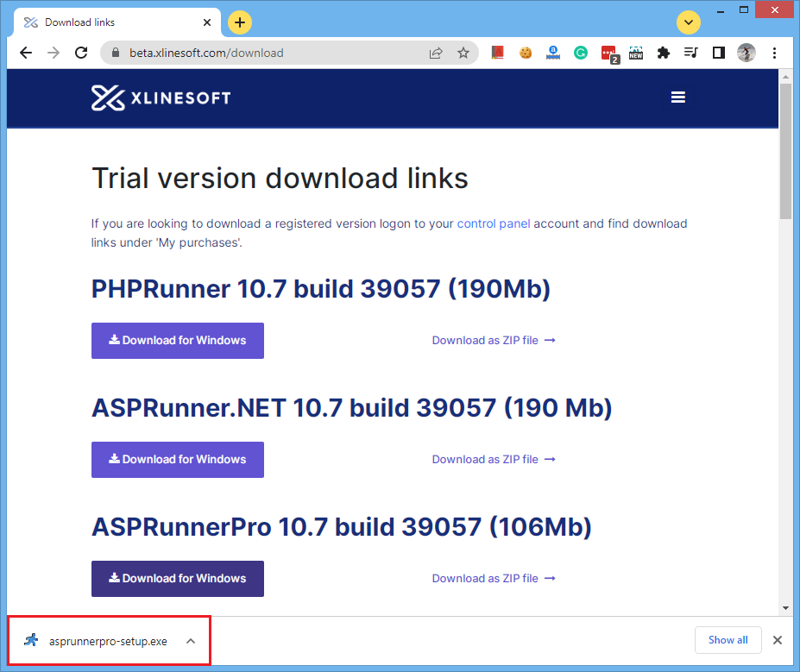Select the Download links tab
This screenshot has width=800, height=672.
117,22
